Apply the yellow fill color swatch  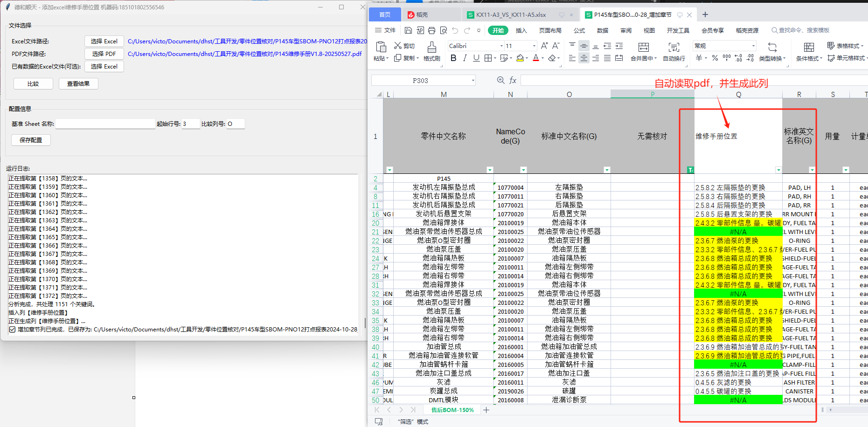pyautogui.click(x=520, y=58)
